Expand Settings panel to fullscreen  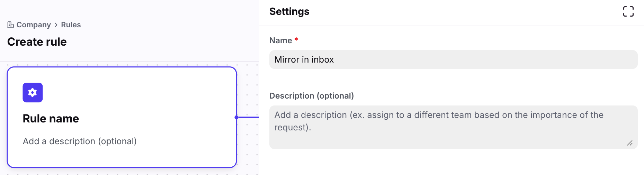(x=628, y=11)
